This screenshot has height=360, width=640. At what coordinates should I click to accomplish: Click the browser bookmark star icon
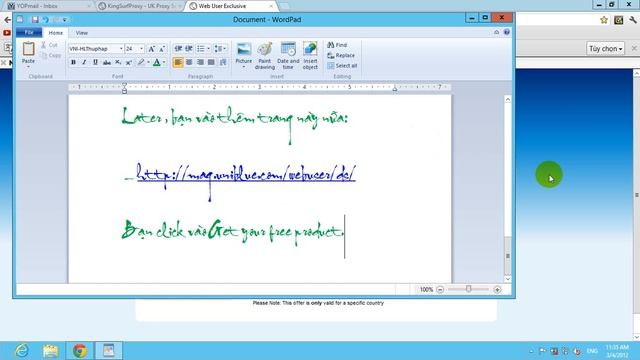click(604, 20)
